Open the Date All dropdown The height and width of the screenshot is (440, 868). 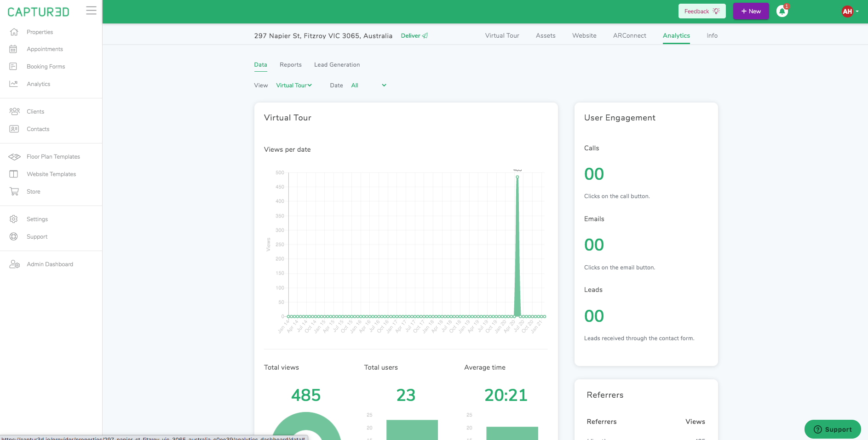tap(368, 86)
